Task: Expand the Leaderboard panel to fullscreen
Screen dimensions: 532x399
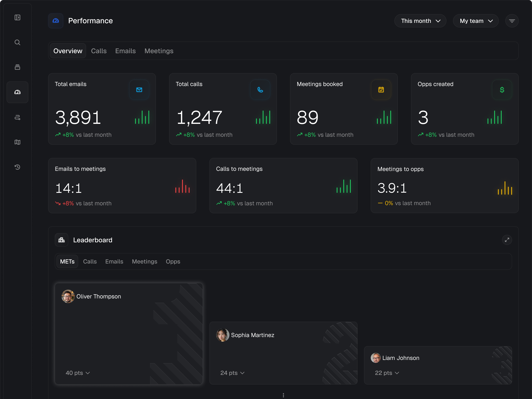Action: click(507, 240)
